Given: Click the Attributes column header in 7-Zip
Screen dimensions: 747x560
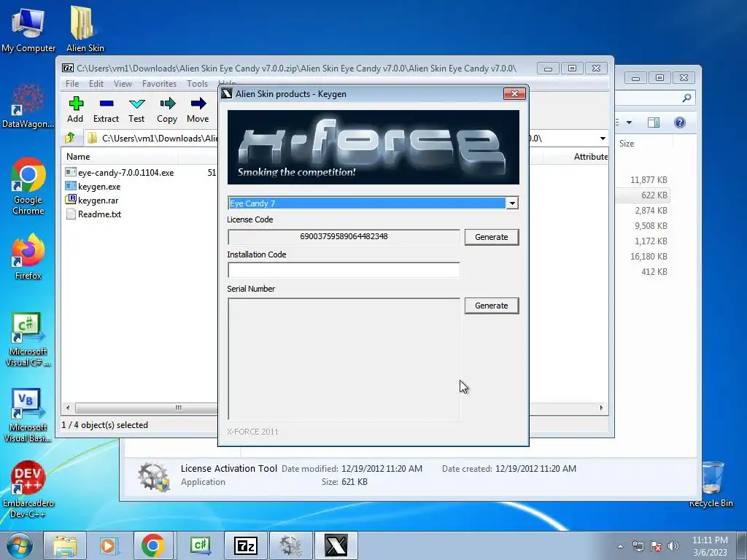Looking at the screenshot, I should pos(591,157).
